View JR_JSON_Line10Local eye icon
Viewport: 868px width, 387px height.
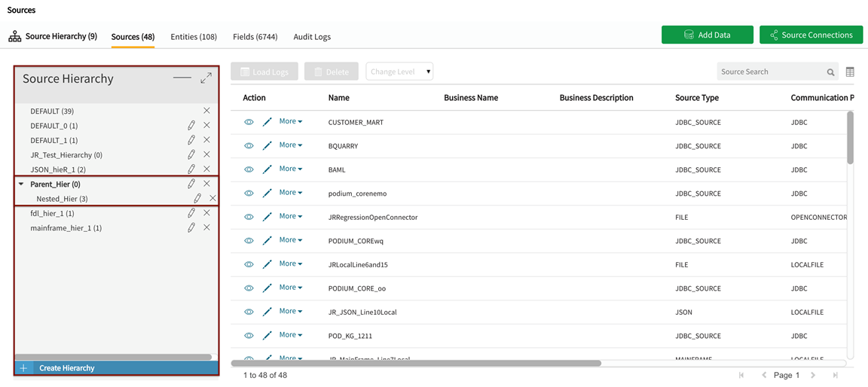tap(249, 312)
